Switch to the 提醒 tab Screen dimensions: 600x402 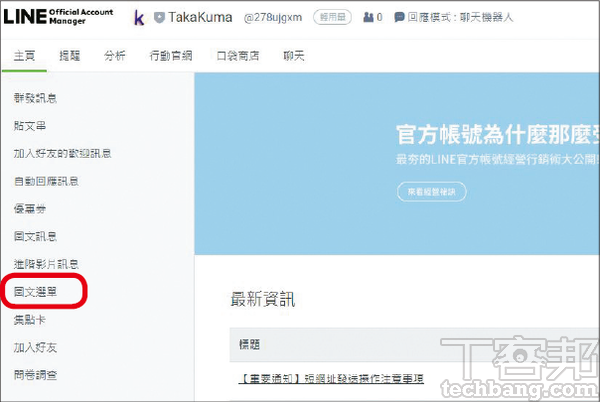click(x=70, y=56)
